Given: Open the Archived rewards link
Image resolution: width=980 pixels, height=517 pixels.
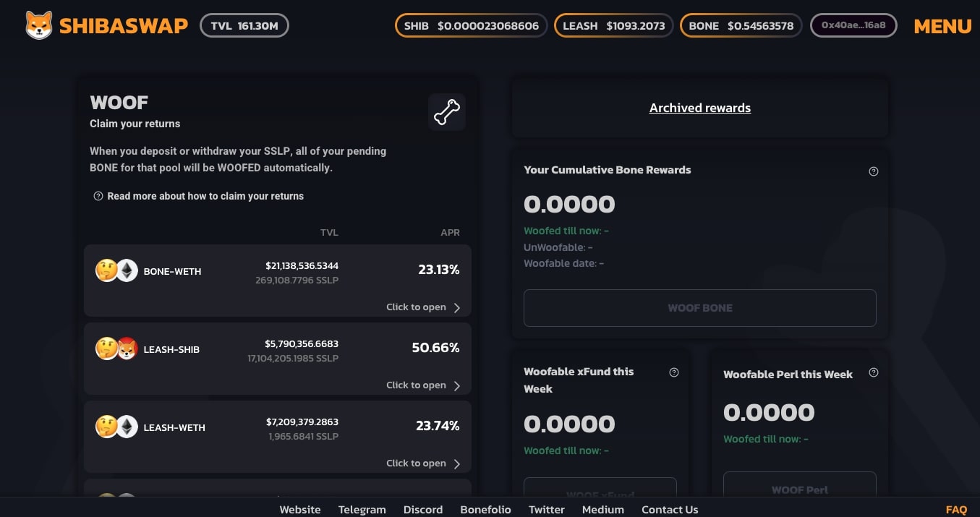Looking at the screenshot, I should pos(699,108).
